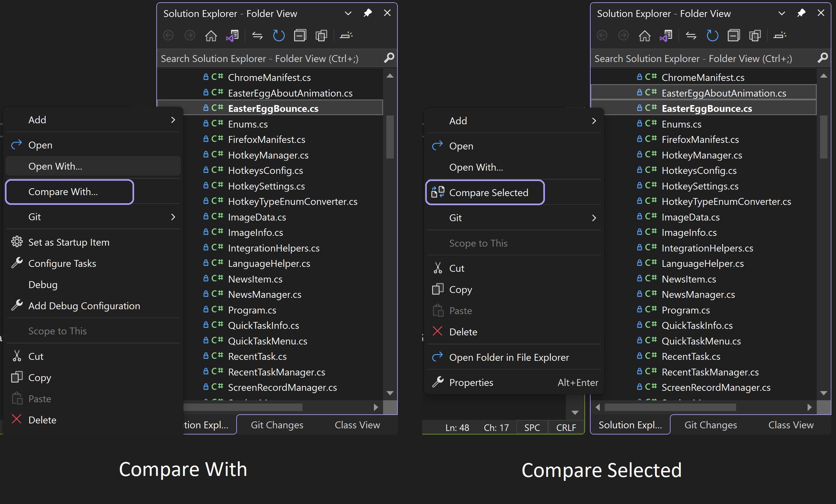Click the collapse all folders icon
The height and width of the screenshot is (504, 836).
pos(301,36)
